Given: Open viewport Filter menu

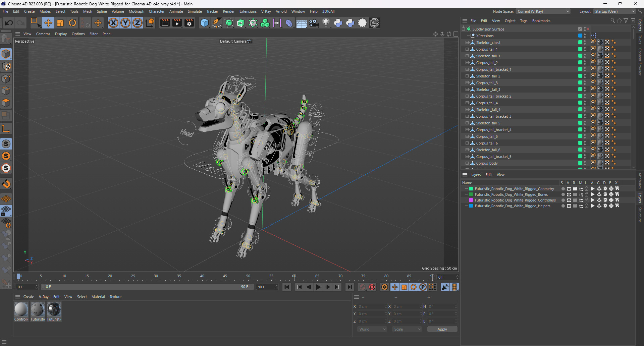Looking at the screenshot, I should [x=94, y=34].
